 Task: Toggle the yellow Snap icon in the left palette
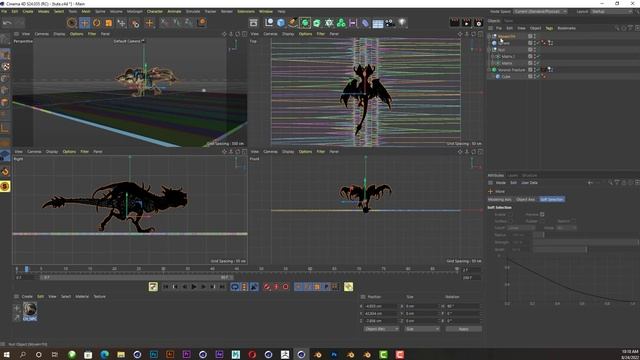(x=5, y=187)
